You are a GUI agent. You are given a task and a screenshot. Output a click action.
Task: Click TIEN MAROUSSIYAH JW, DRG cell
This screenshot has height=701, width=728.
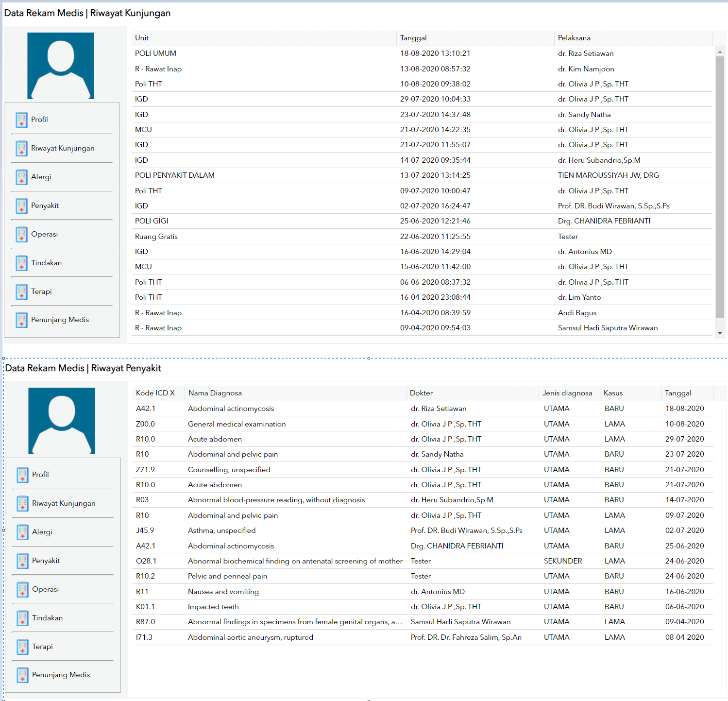[x=608, y=175]
